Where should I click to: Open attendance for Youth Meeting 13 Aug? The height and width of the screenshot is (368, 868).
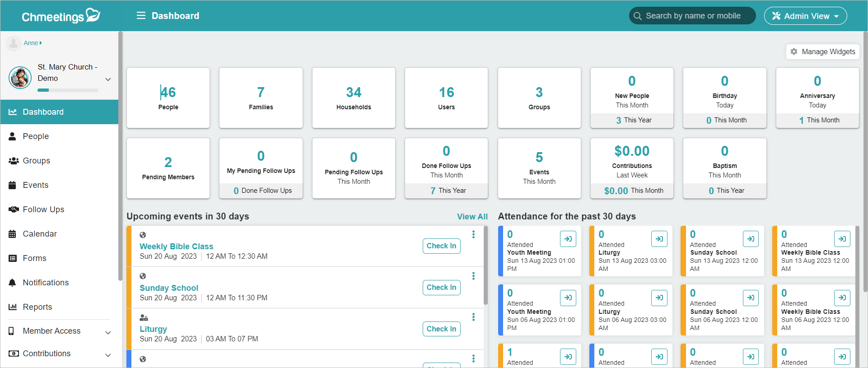568,239
